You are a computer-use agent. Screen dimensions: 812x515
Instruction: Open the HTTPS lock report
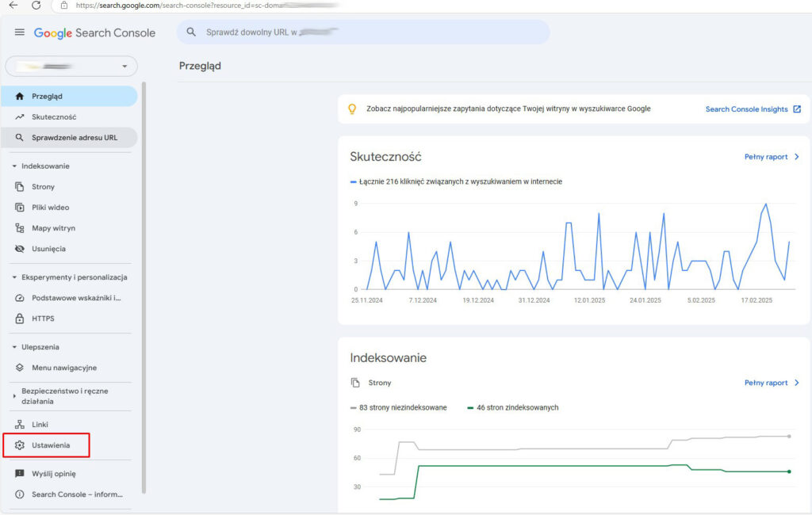tap(43, 319)
